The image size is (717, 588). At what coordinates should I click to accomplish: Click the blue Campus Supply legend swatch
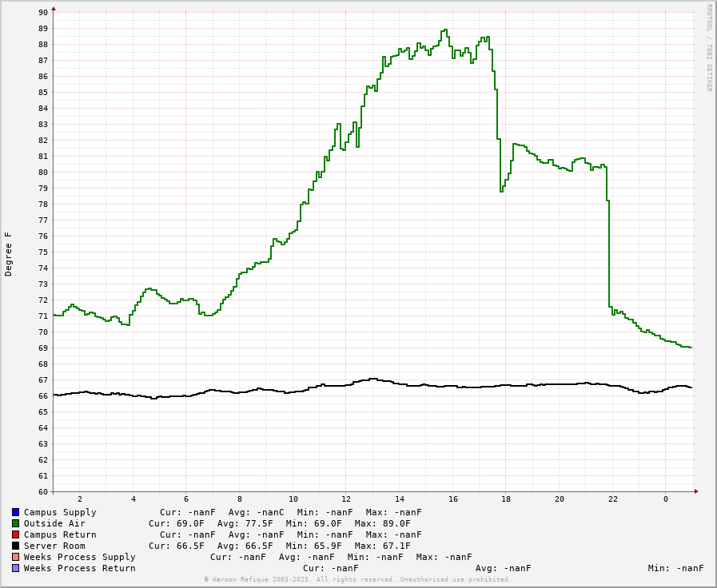15,512
